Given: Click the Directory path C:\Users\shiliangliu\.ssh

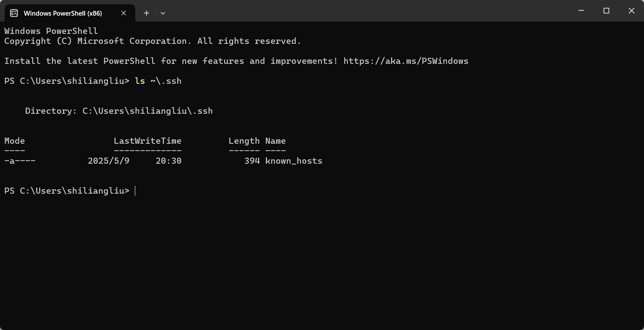Looking at the screenshot, I should coord(147,111).
